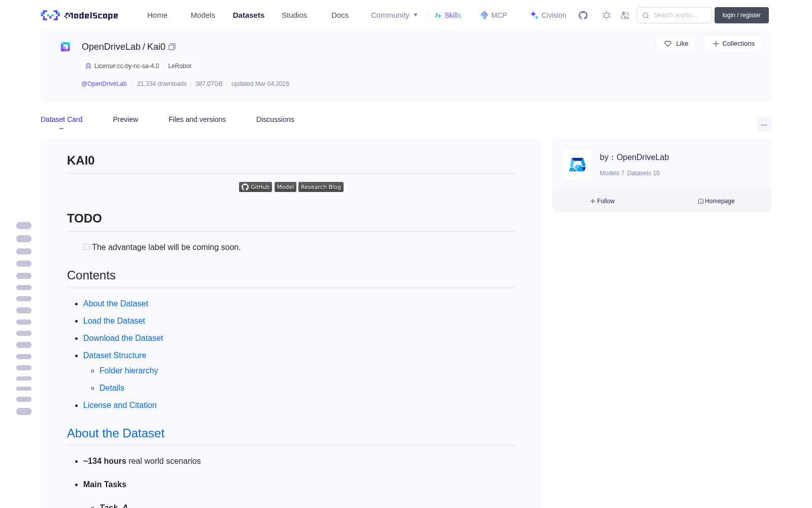Jump to Load the Dataset section
812x508 pixels.
pyautogui.click(x=114, y=321)
